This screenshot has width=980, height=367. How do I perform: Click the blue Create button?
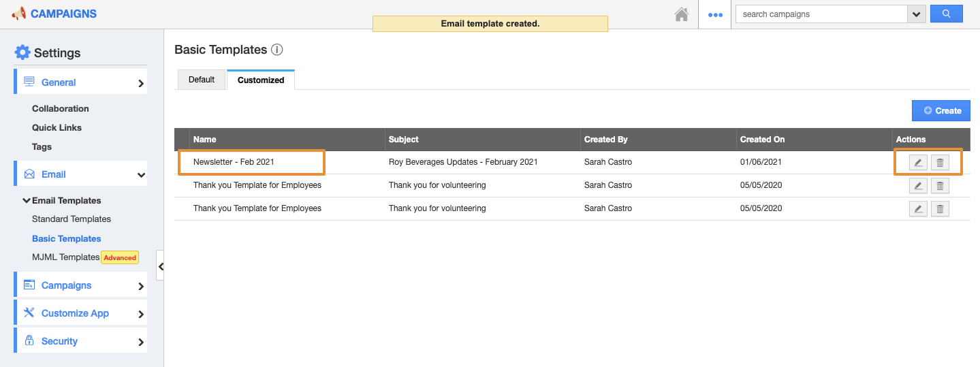(941, 110)
